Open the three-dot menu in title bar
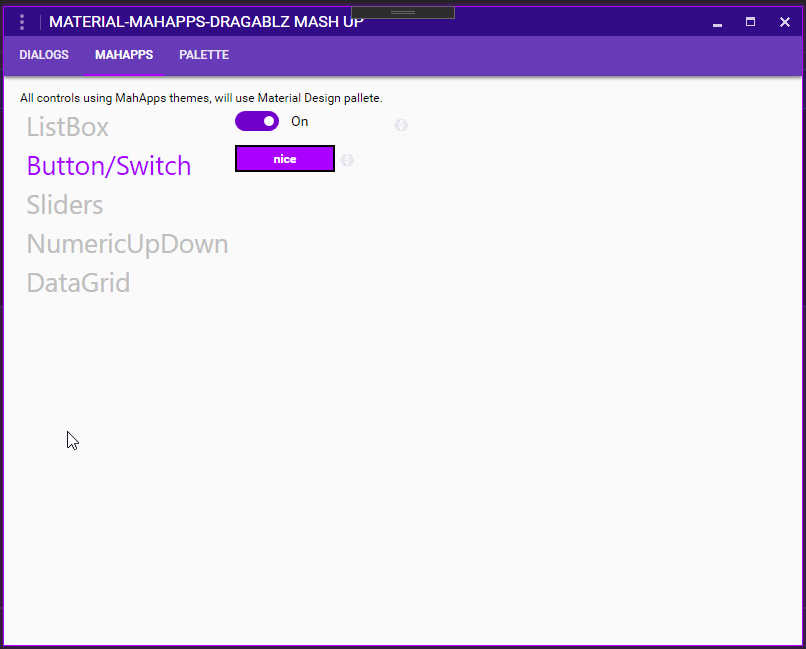Viewport: 806px width, 649px height. click(22, 22)
